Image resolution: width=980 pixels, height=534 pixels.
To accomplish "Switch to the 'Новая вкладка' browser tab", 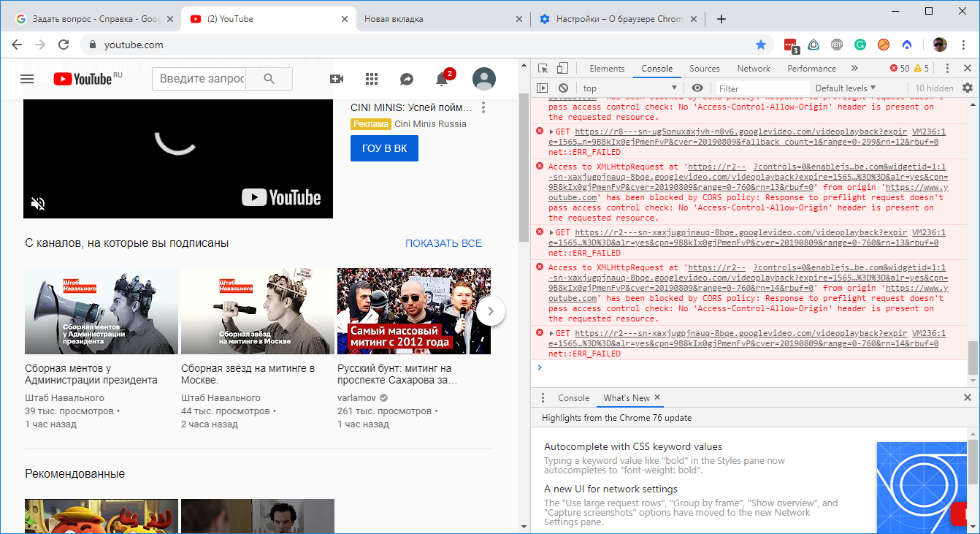I will click(x=443, y=19).
